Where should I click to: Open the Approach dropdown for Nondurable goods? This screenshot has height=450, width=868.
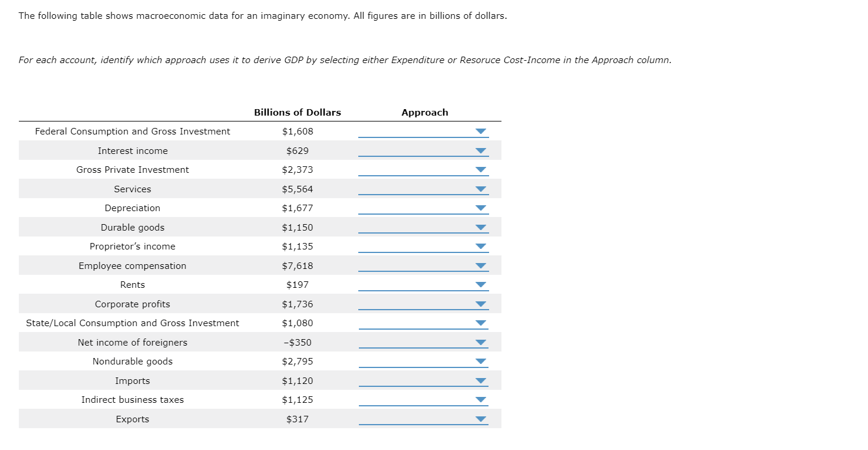coord(480,361)
